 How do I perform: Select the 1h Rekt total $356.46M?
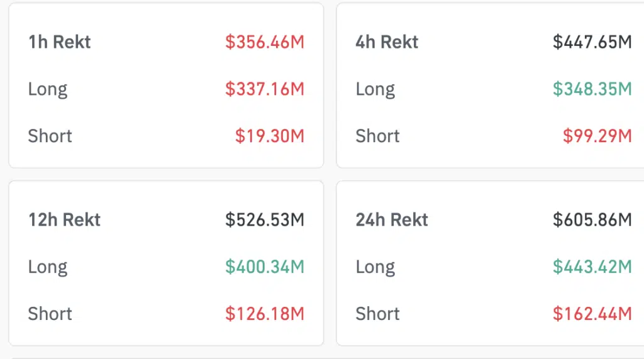(x=265, y=42)
